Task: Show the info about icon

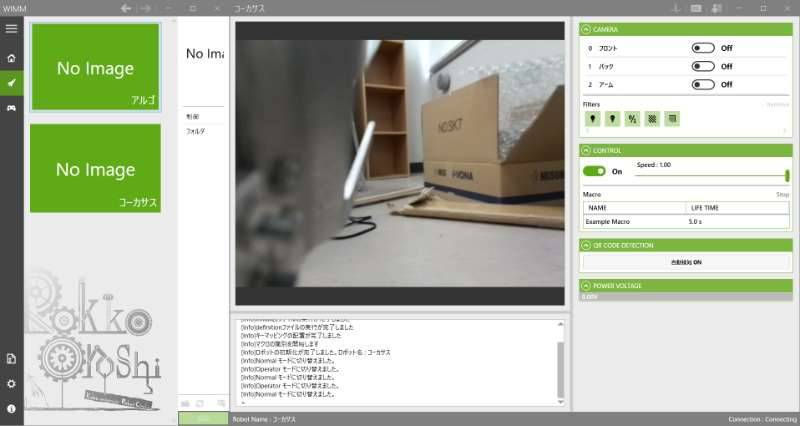Action: point(11,409)
